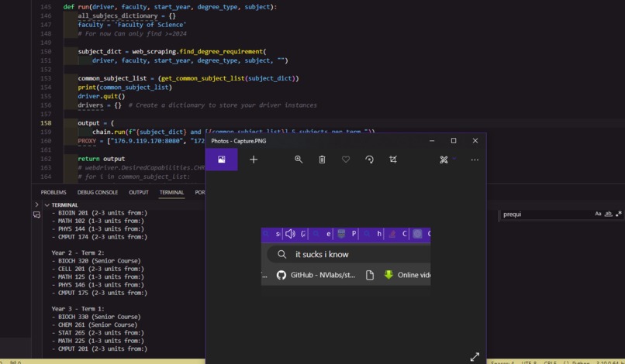Collapse the TERMINAL section chevron
This screenshot has width=625, height=364.
click(x=47, y=205)
